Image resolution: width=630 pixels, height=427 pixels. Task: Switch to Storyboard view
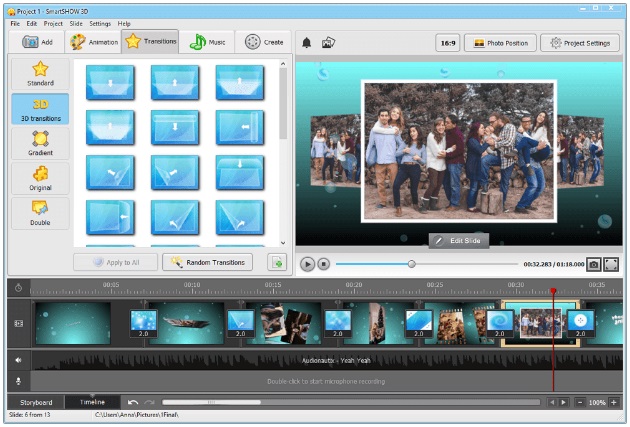[x=36, y=402]
